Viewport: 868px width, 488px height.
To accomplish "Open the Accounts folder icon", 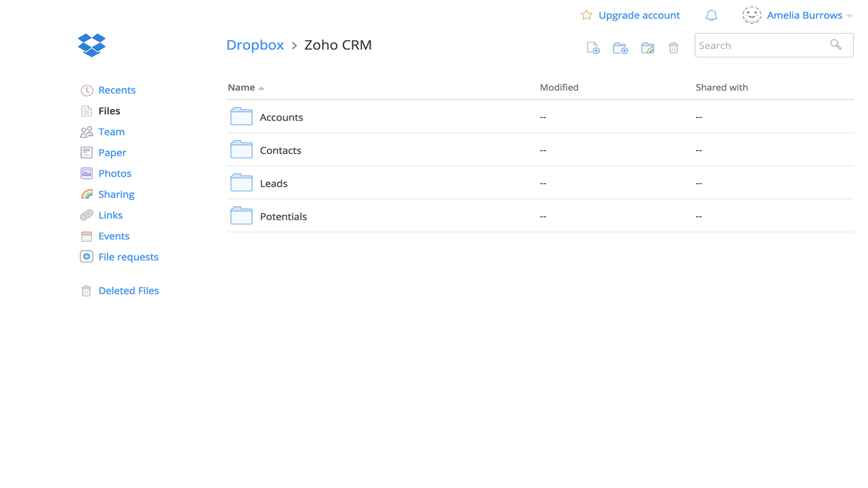I will (x=241, y=117).
